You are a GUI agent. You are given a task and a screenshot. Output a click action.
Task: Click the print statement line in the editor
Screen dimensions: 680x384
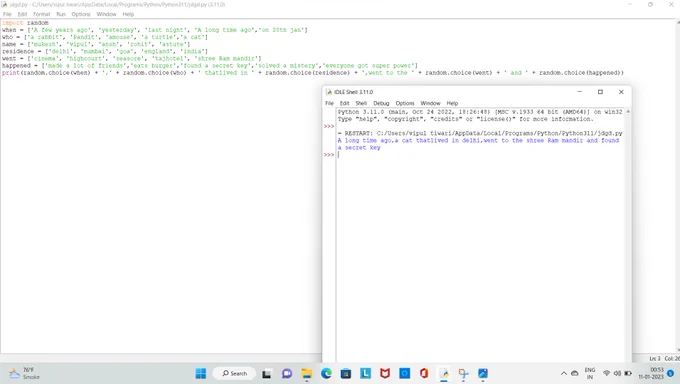tap(313, 72)
